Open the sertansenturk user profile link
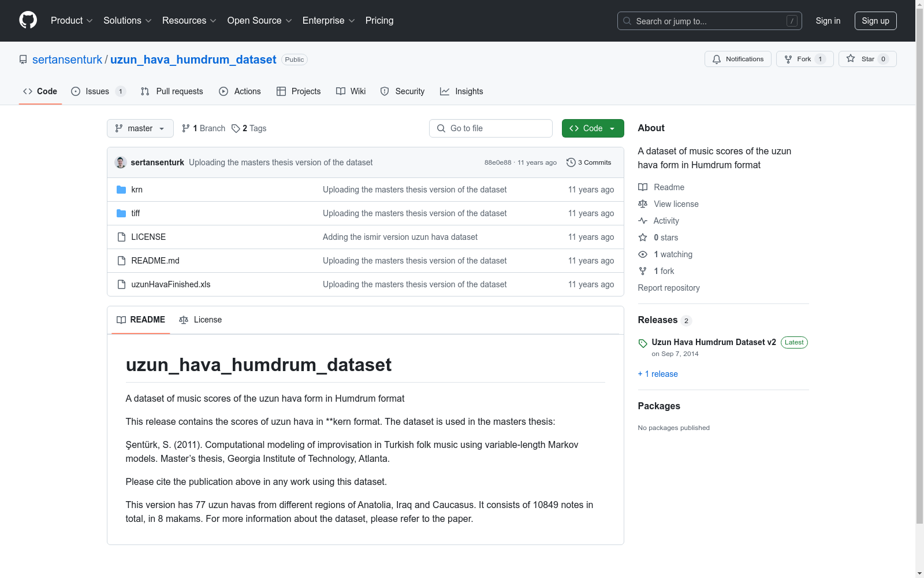 (67, 60)
